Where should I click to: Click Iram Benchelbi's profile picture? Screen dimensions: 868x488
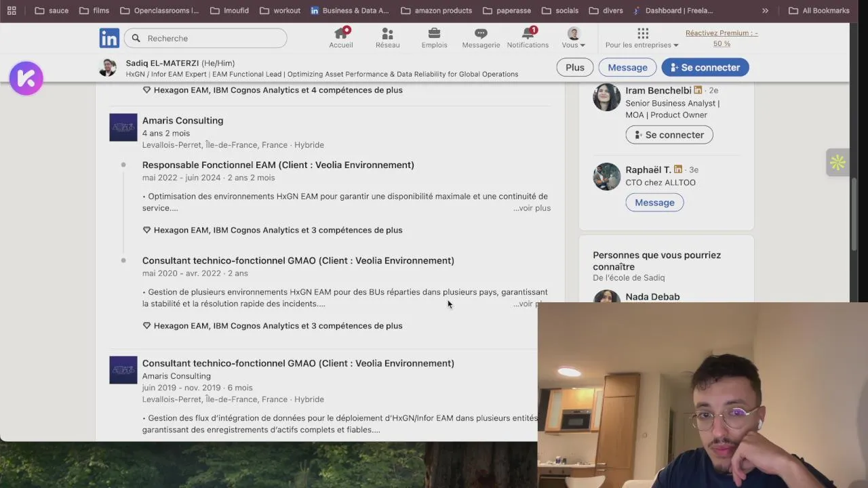pos(607,97)
